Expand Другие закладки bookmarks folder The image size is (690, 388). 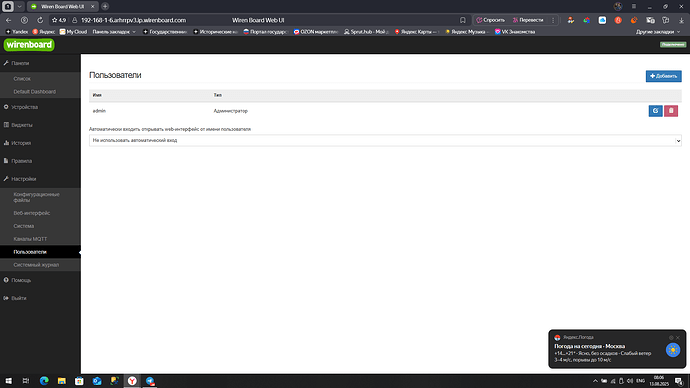pyautogui.click(x=657, y=32)
